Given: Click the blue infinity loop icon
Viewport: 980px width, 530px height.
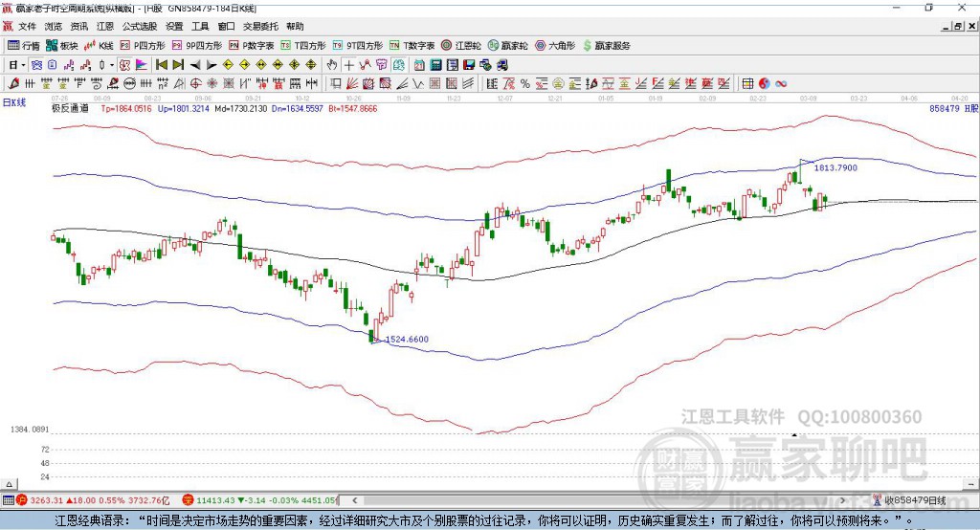Looking at the screenshot, I should click(781, 84).
